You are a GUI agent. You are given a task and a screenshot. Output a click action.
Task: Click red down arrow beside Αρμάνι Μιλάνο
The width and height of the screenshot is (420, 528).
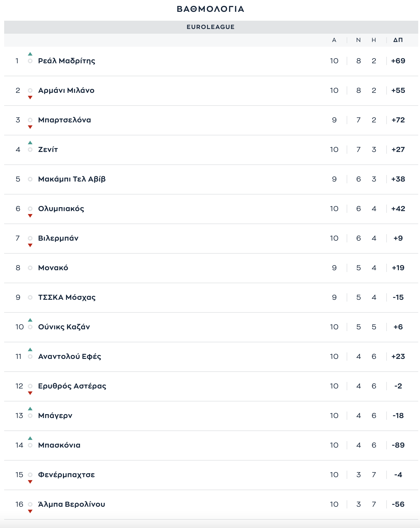[x=30, y=98]
